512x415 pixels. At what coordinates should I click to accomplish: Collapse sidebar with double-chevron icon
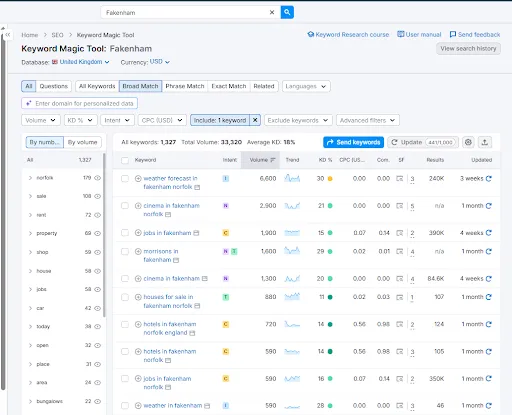coord(8,35)
